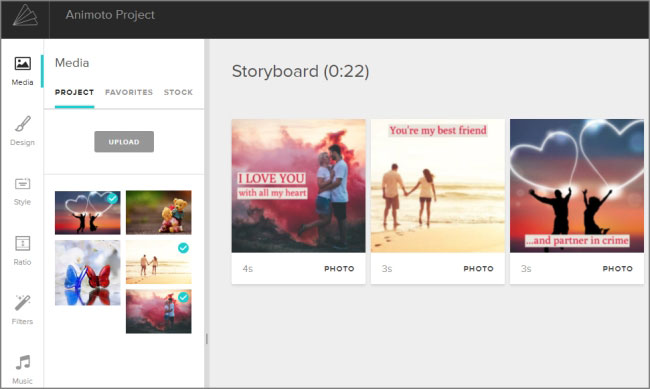Click the Animoto logo icon
Screen dimensions: 650x389
25,15
